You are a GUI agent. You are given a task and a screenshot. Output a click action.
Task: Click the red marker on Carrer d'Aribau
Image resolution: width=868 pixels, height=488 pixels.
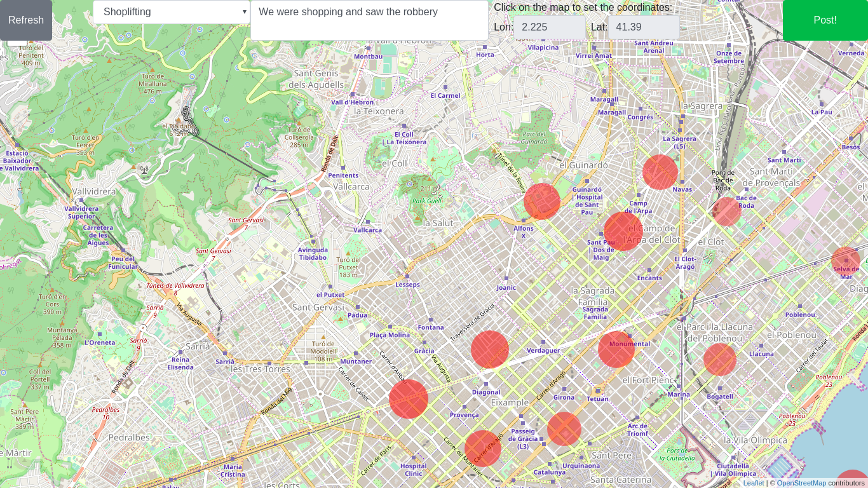tap(409, 399)
